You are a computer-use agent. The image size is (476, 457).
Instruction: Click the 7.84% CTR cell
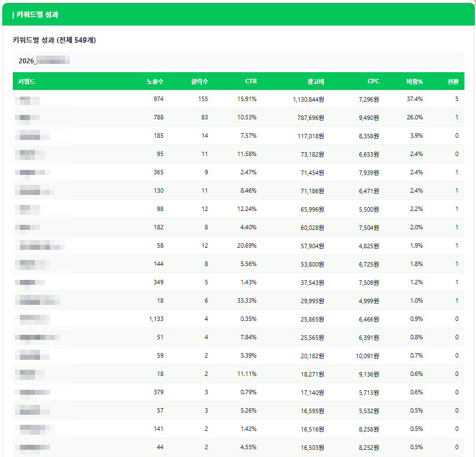tap(249, 337)
